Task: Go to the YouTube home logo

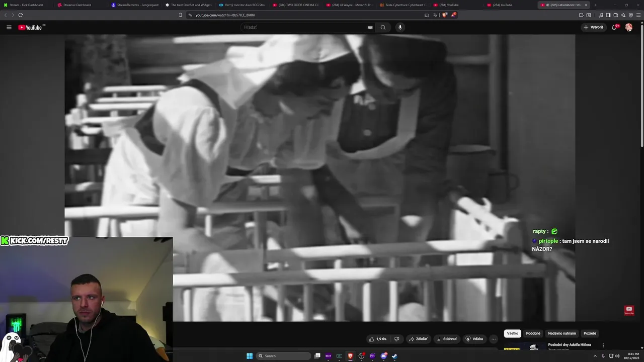Action: tap(30, 27)
